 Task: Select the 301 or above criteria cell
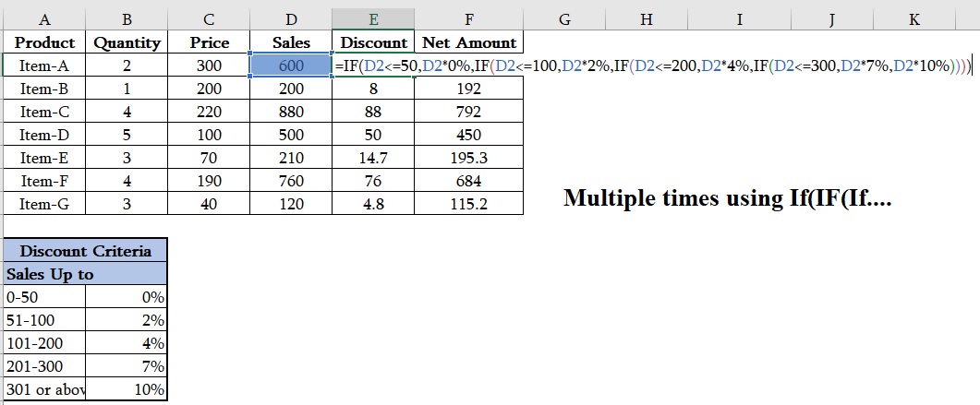(x=44, y=389)
